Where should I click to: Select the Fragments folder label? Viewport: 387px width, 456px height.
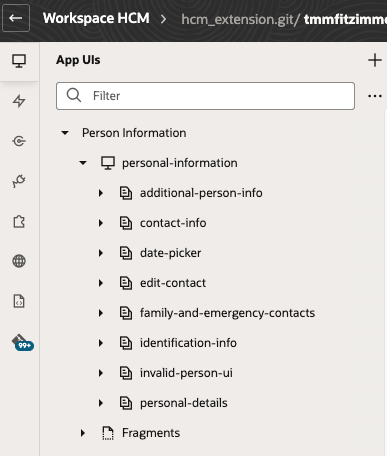[x=151, y=433]
